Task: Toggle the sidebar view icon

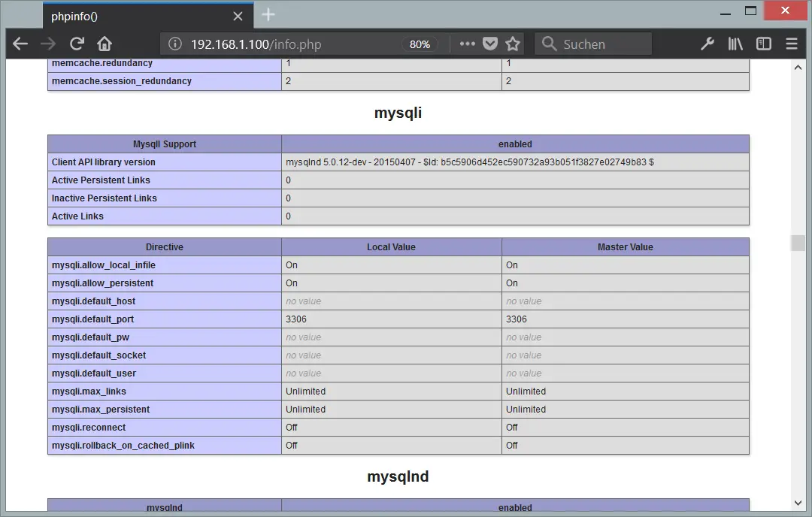Action: [x=763, y=44]
